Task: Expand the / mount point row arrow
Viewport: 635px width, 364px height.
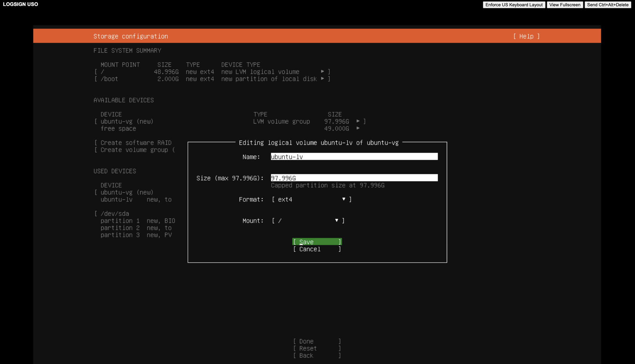Action: (322, 72)
